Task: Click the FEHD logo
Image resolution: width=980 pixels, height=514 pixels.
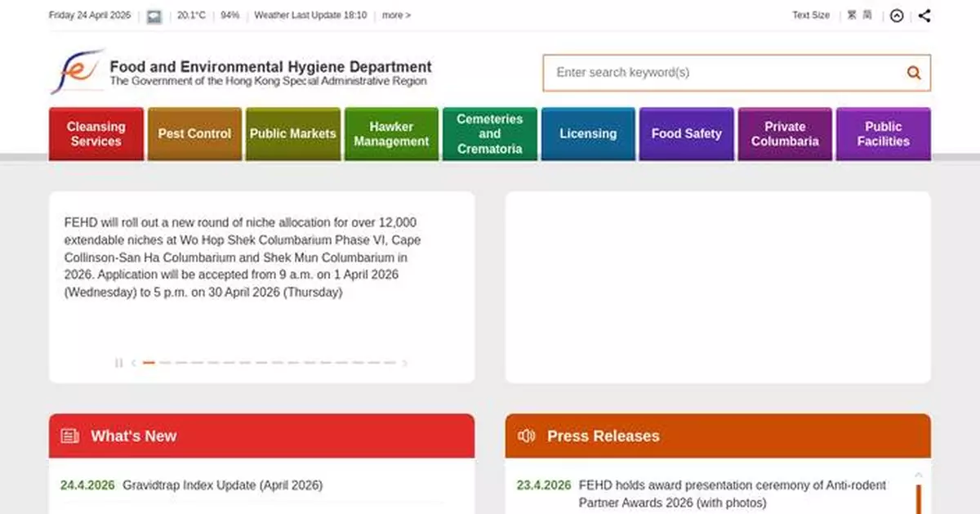Action: tap(79, 72)
